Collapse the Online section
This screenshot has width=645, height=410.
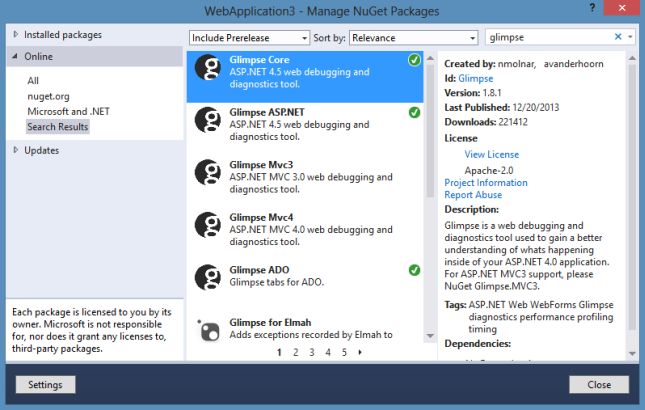coord(15,56)
